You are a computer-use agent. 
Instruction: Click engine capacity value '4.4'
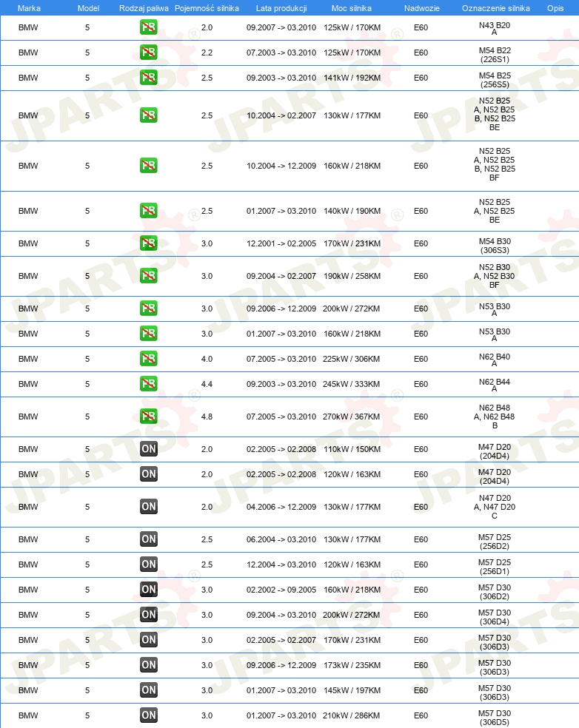click(x=207, y=384)
